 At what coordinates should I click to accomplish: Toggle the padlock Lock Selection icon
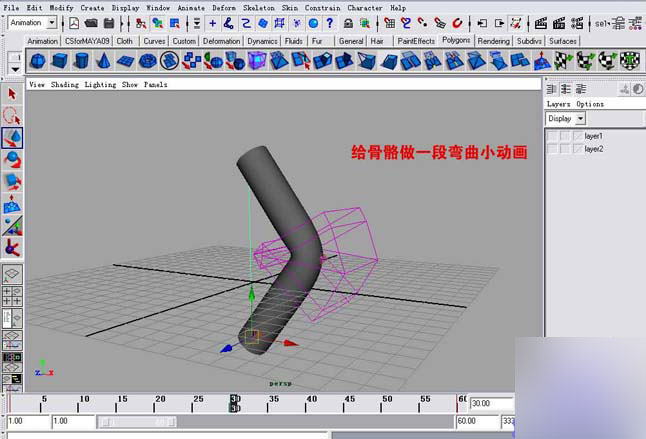349,23
